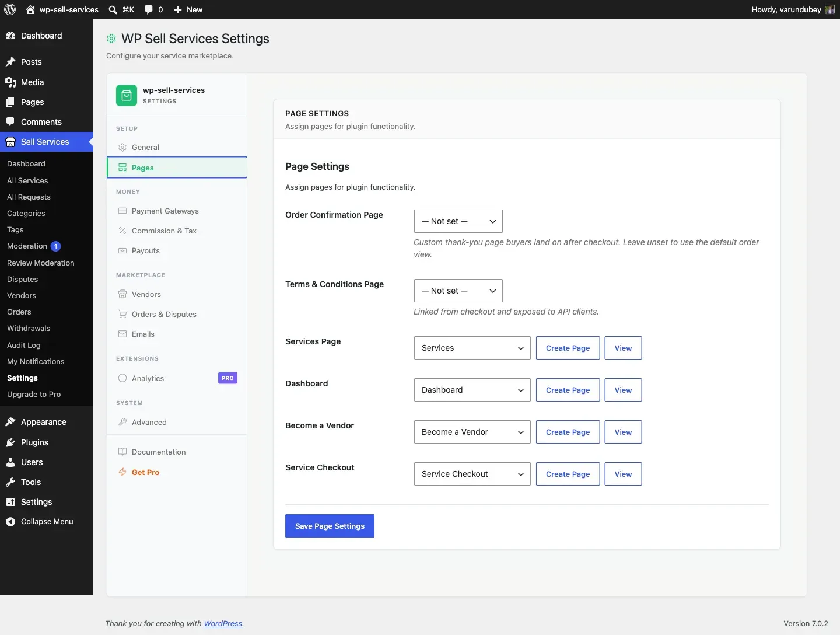Open My Notifications submenu item
Screen dimensions: 840x635
[36, 361]
